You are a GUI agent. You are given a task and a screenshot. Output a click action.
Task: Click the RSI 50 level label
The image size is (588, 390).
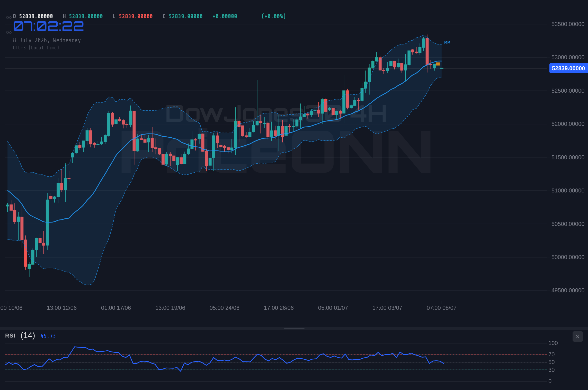551,362
